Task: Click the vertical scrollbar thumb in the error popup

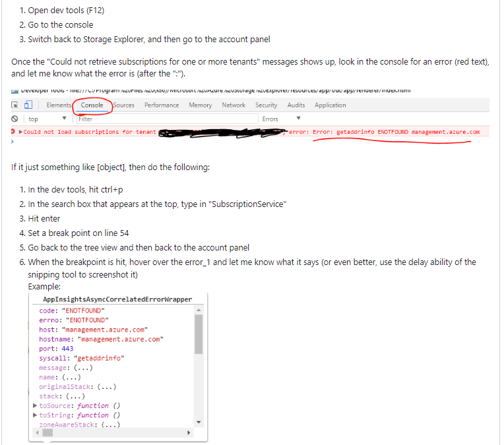Action: 199,334
